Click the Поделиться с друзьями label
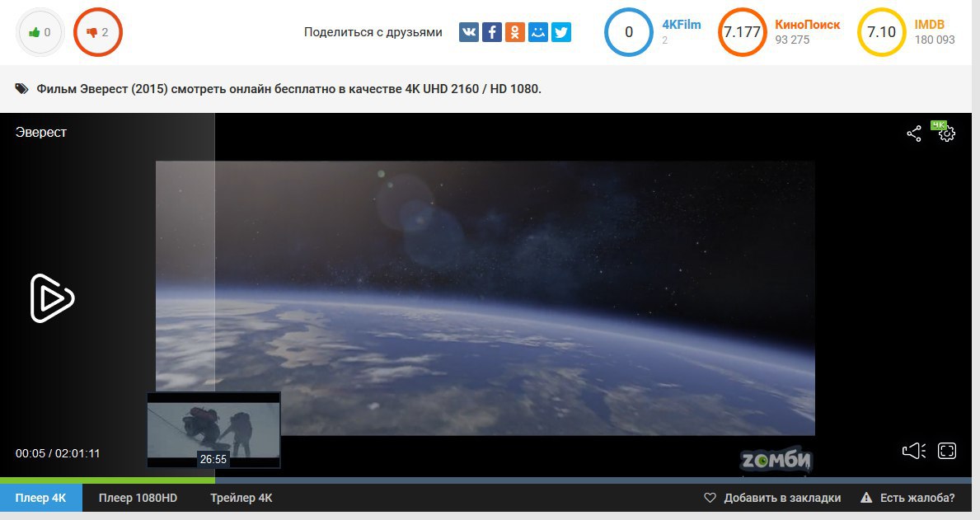980x520 pixels. pos(373,32)
